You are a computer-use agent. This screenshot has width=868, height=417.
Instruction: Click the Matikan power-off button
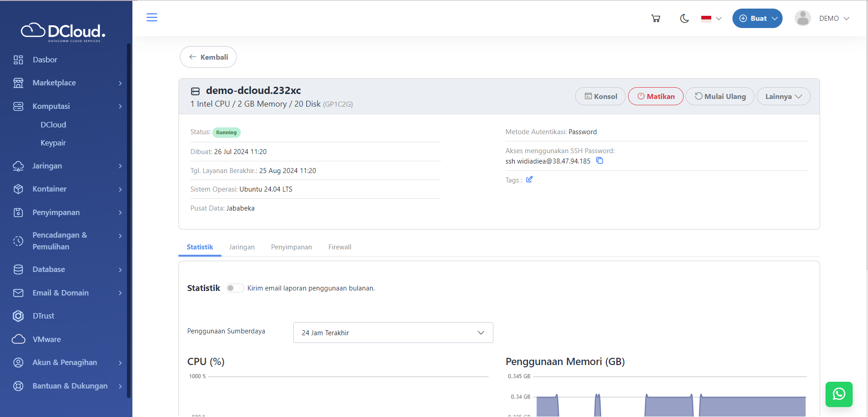pyautogui.click(x=655, y=96)
